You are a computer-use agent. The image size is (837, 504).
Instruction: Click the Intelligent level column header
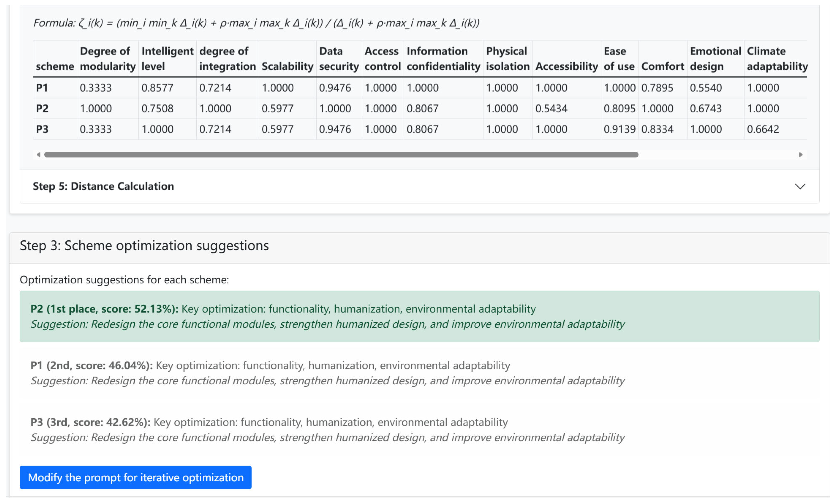[167, 58]
